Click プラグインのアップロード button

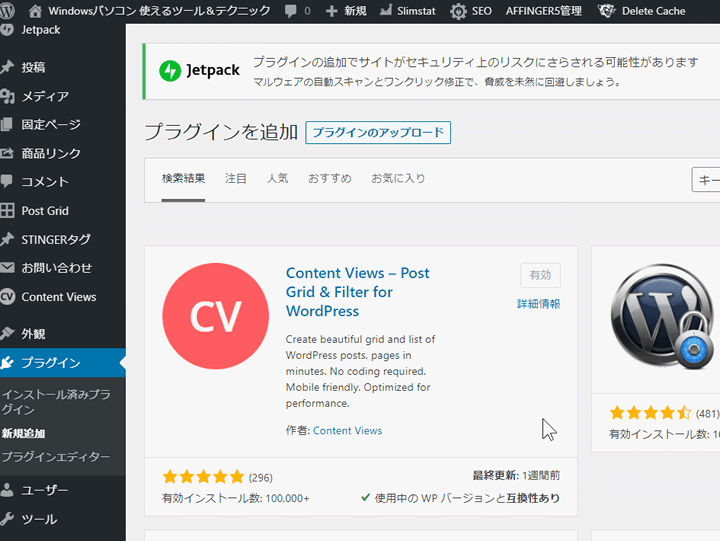click(378, 132)
